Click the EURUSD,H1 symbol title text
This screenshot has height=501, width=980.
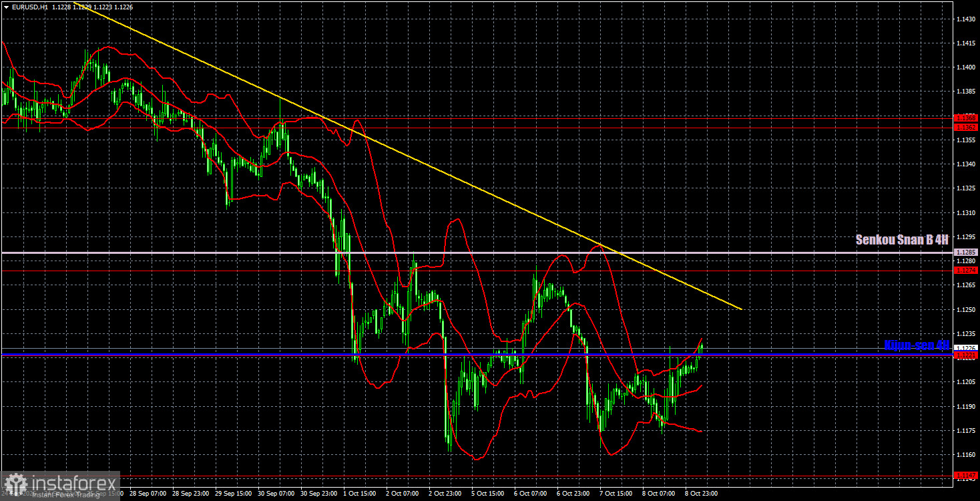29,7
